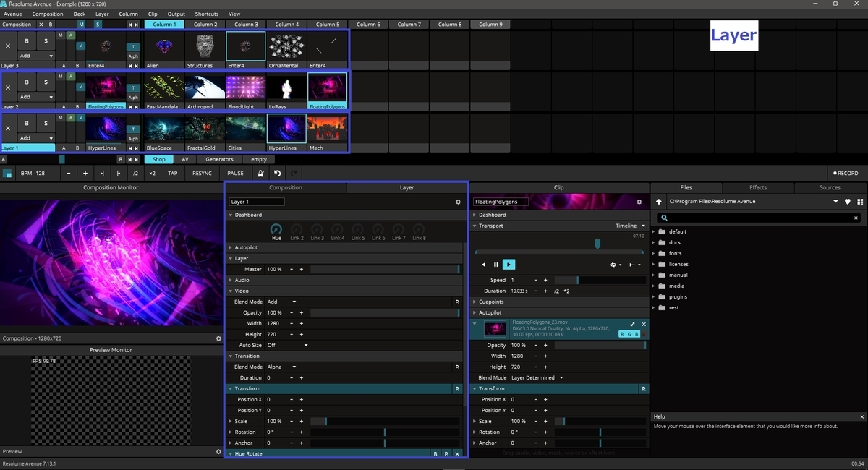Click the RECORD button
This screenshot has height=470, width=868.
click(846, 174)
